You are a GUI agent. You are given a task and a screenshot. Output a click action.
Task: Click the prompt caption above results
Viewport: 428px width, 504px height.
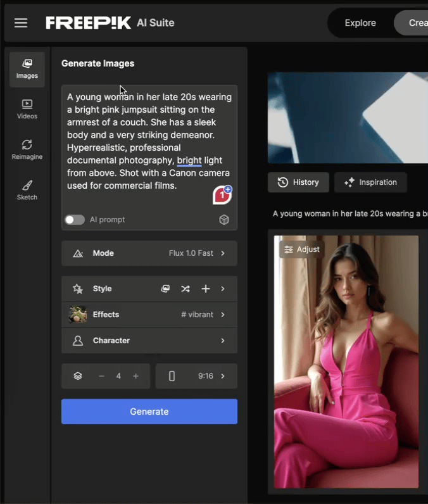[x=350, y=214]
